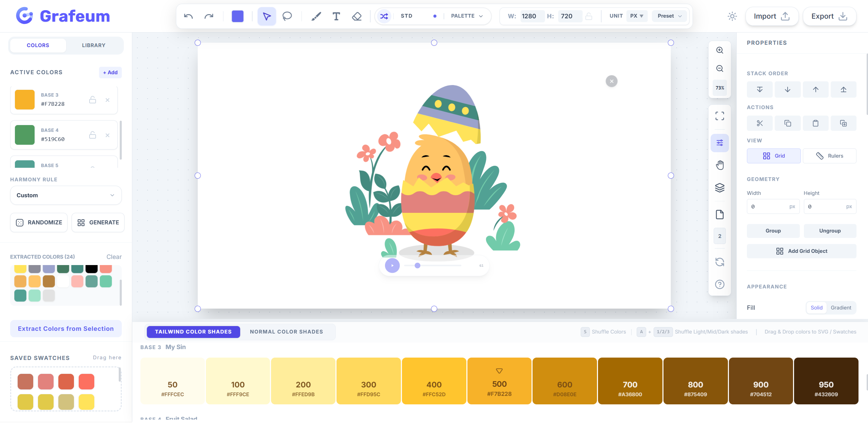Click the Fit-to-screen icon
Screen dimensions: 868x423
pos(720,116)
